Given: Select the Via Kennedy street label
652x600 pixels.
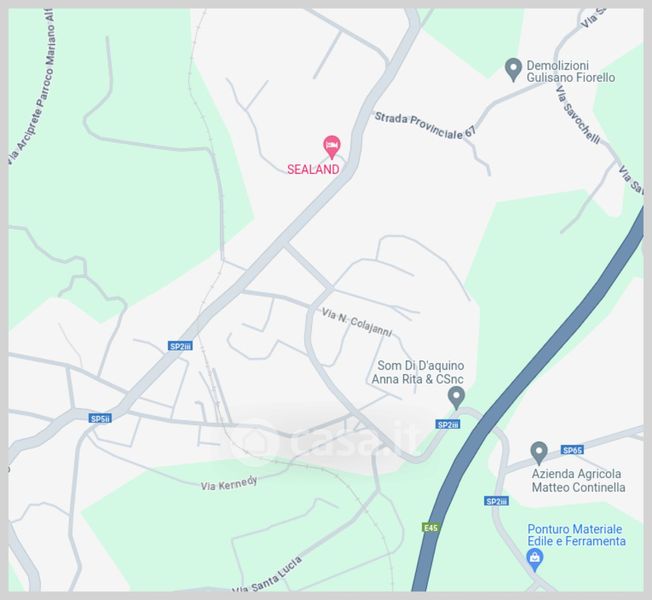Looking at the screenshot, I should coord(229,484).
